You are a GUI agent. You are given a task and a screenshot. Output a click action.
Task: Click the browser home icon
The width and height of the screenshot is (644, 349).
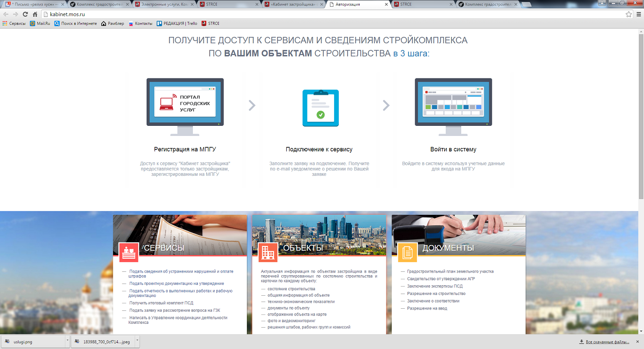[x=35, y=14]
